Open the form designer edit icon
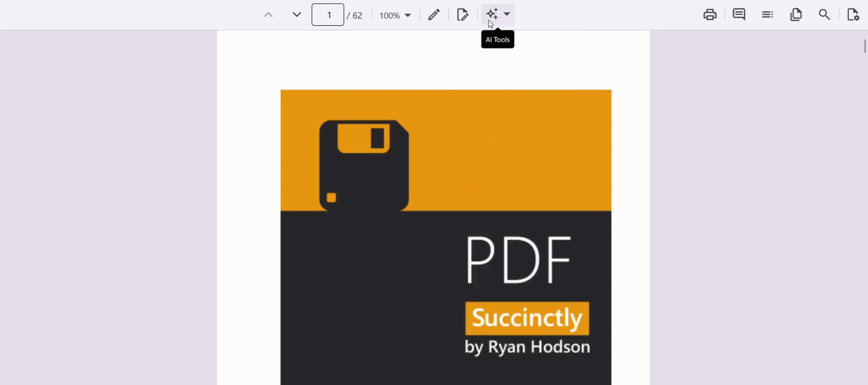Viewport: 868px width, 385px height. point(462,15)
